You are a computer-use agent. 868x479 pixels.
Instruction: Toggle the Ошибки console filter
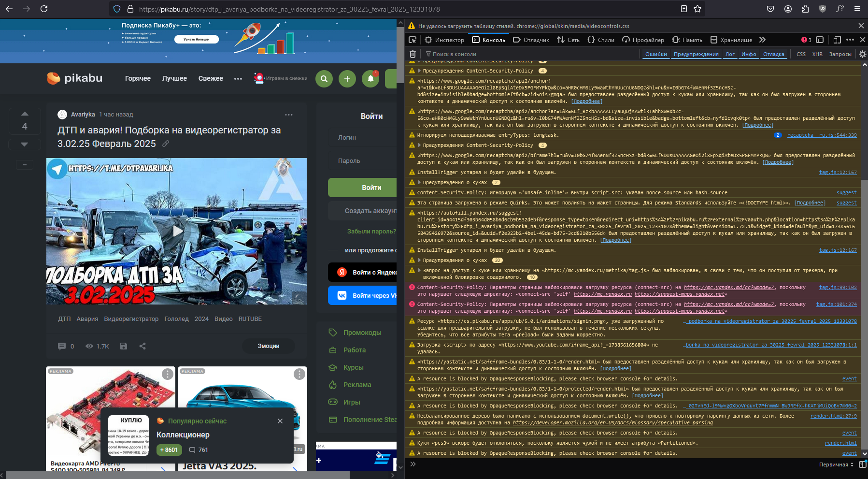tap(656, 54)
